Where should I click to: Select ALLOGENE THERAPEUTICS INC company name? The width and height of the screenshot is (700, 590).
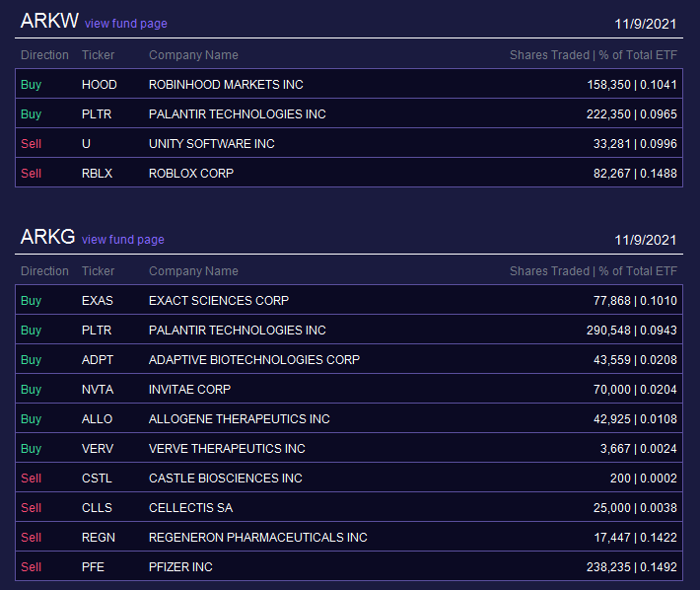pyautogui.click(x=240, y=418)
